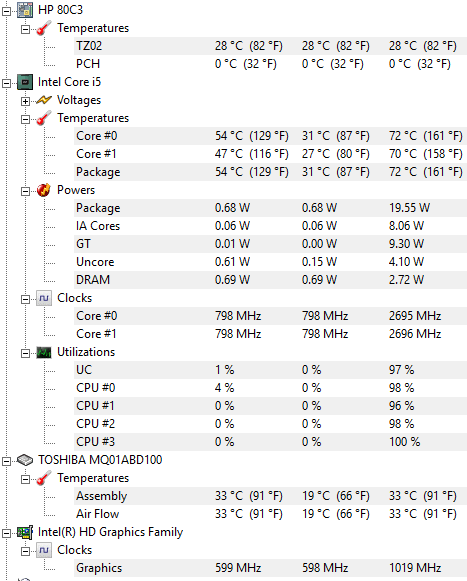Click the TOSHIBA hard drive icon
This screenshot has height=581, width=467.
25,460
